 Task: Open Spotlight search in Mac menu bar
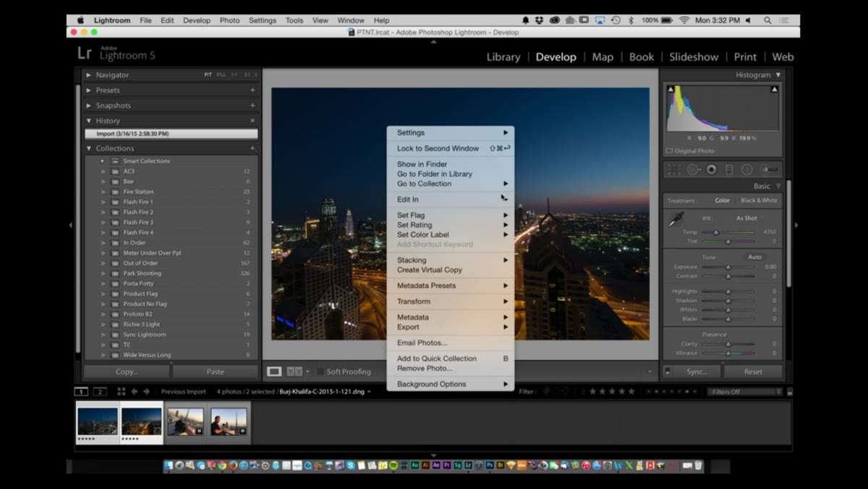[x=767, y=20]
